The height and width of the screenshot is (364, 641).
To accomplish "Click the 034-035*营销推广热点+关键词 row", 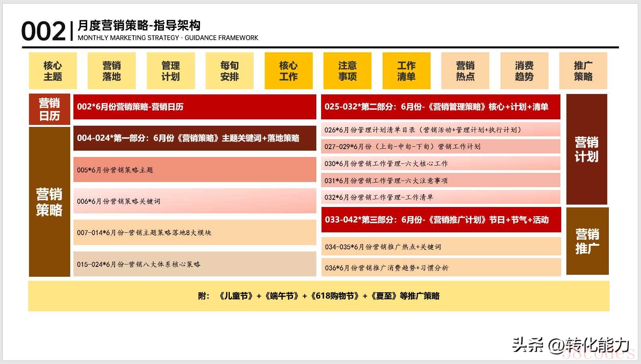I will pos(441,247).
